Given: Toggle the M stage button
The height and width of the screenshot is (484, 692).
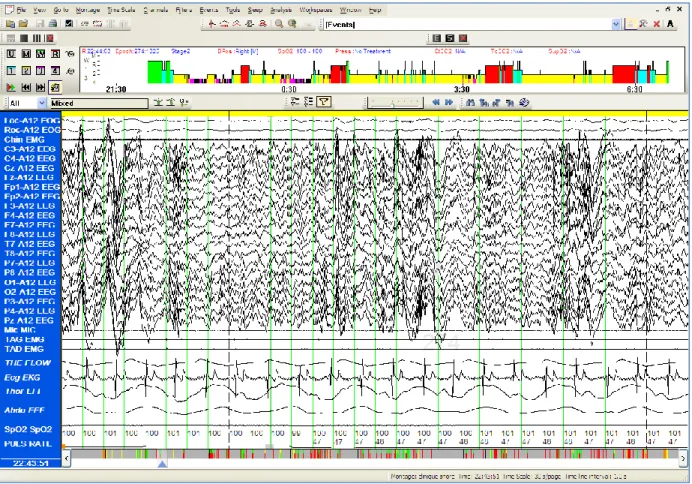Looking at the screenshot, I should [x=26, y=54].
